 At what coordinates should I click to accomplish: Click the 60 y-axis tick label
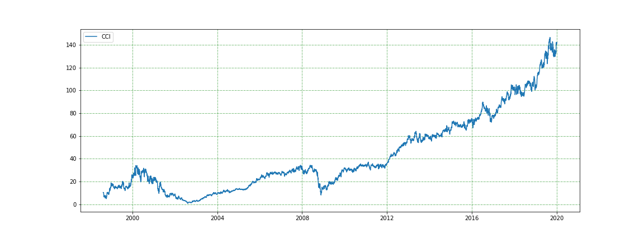tap(73, 136)
